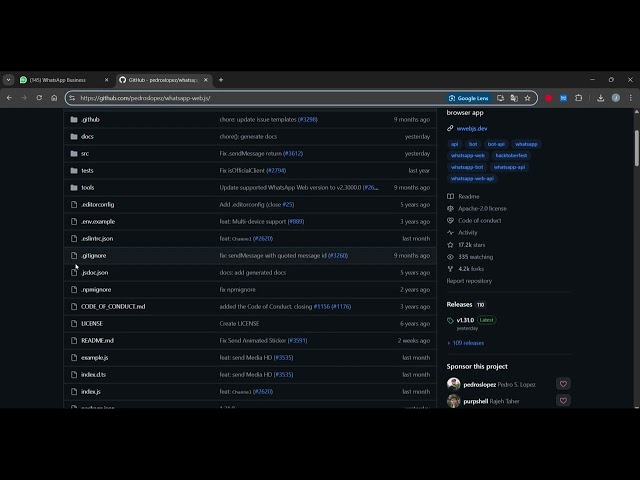Open commit 'Fix isOfficialClient' message
This screenshot has width=640, height=480.
[242, 171]
